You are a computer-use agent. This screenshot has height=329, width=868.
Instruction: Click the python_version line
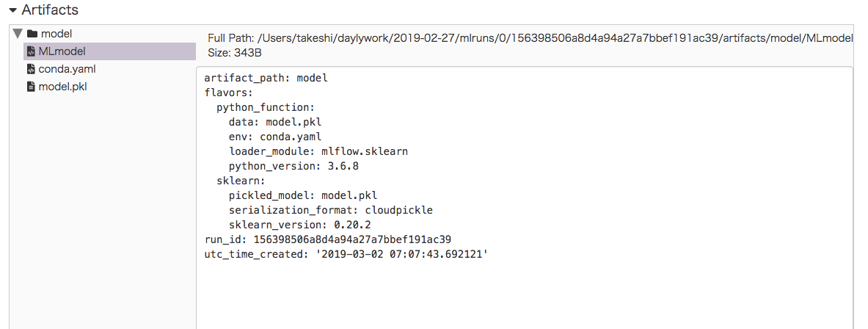coord(293,166)
